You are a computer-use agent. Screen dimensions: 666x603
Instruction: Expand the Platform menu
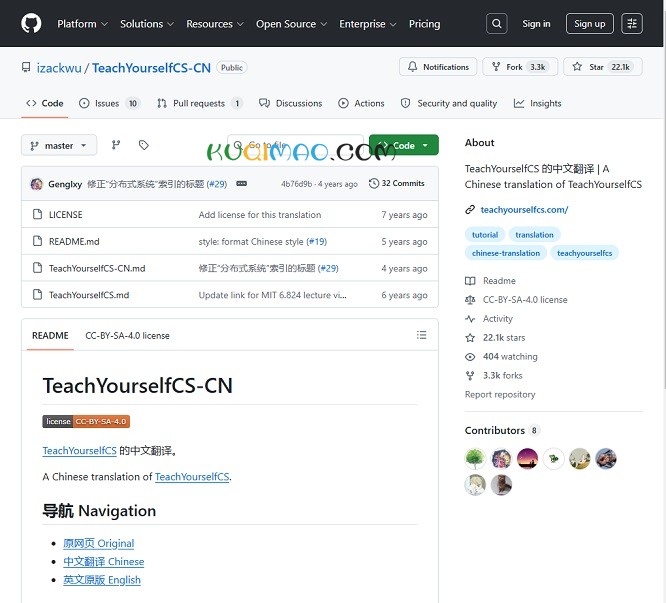click(82, 24)
